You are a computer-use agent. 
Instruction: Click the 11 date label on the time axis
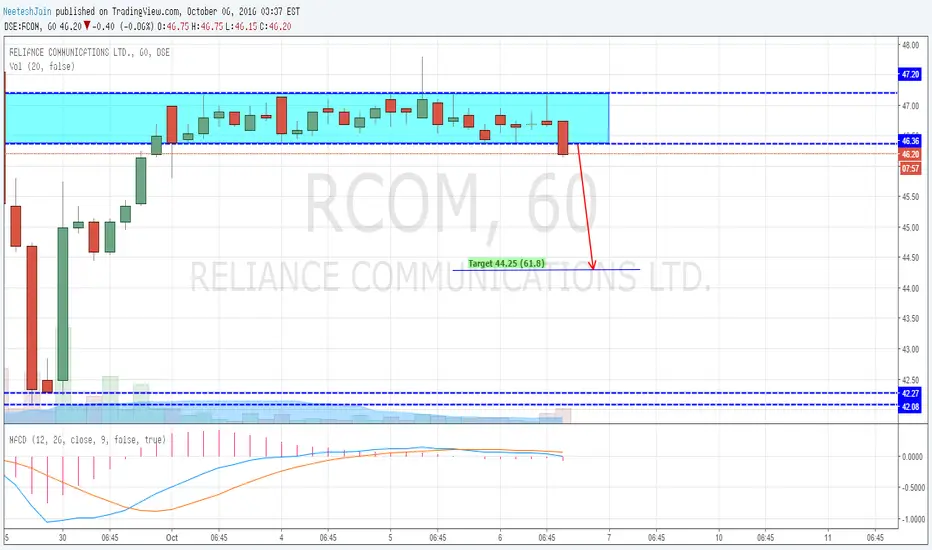click(828, 538)
